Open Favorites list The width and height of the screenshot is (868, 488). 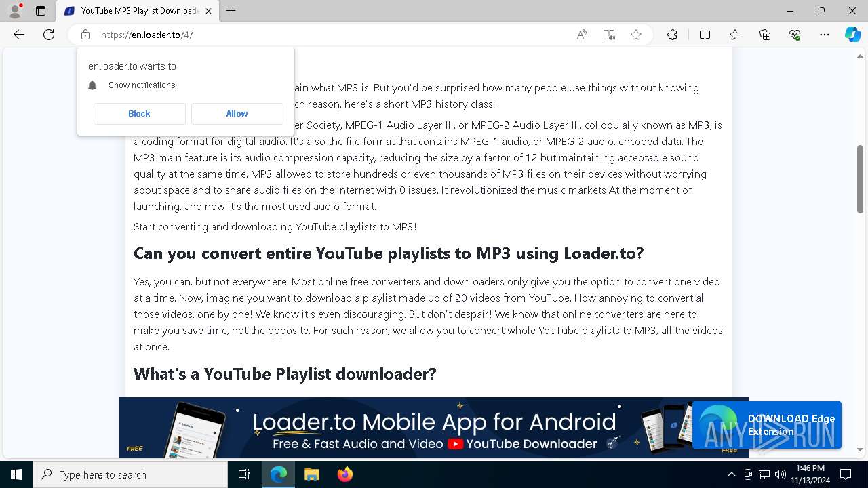coord(735,35)
